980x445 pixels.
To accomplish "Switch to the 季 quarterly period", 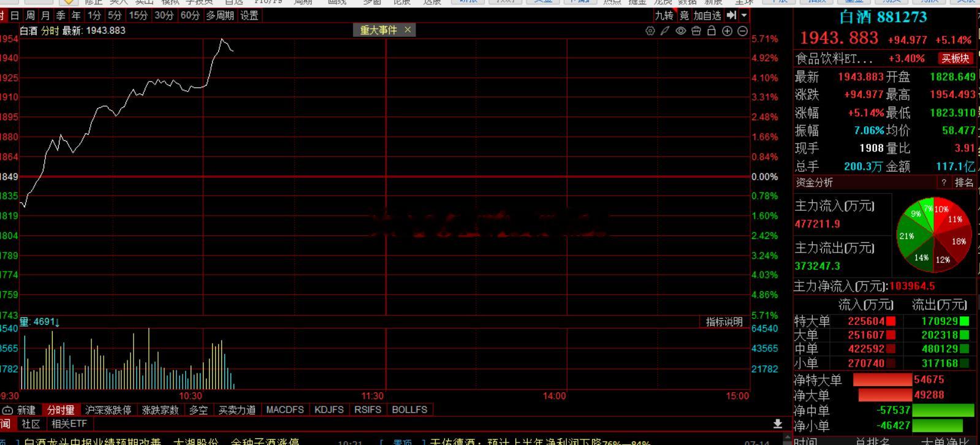I will coord(61,15).
